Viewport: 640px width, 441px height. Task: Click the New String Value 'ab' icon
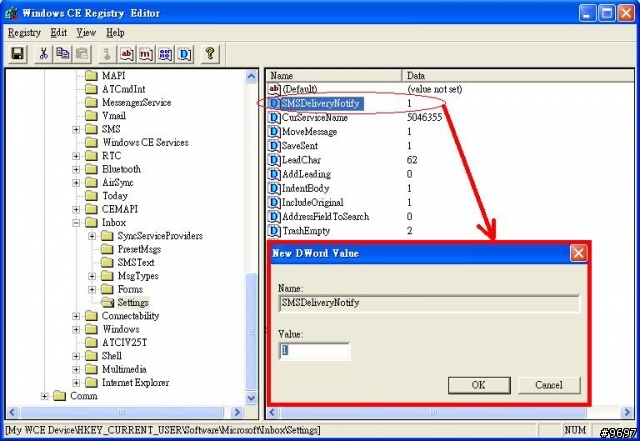click(x=127, y=53)
